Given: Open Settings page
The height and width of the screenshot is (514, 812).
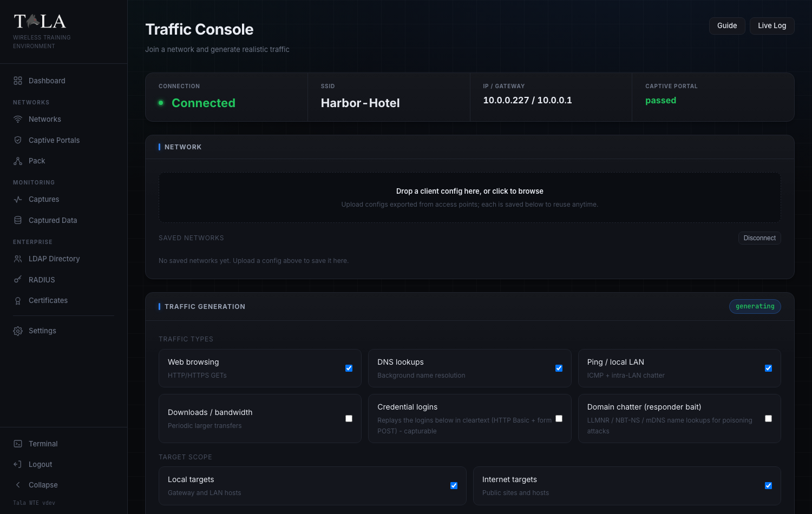Looking at the screenshot, I should coord(63,331).
